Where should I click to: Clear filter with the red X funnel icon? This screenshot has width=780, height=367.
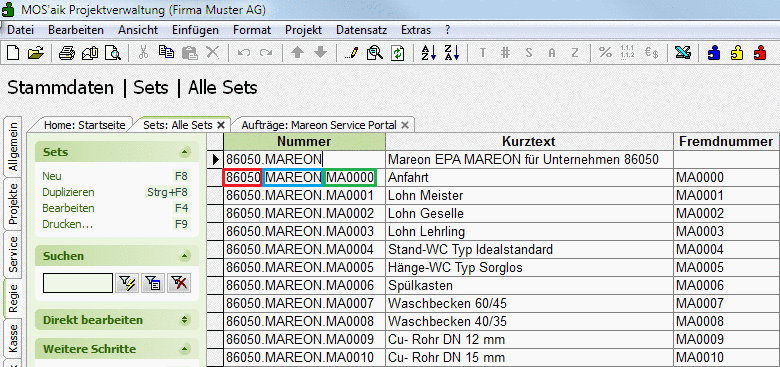coord(179,283)
